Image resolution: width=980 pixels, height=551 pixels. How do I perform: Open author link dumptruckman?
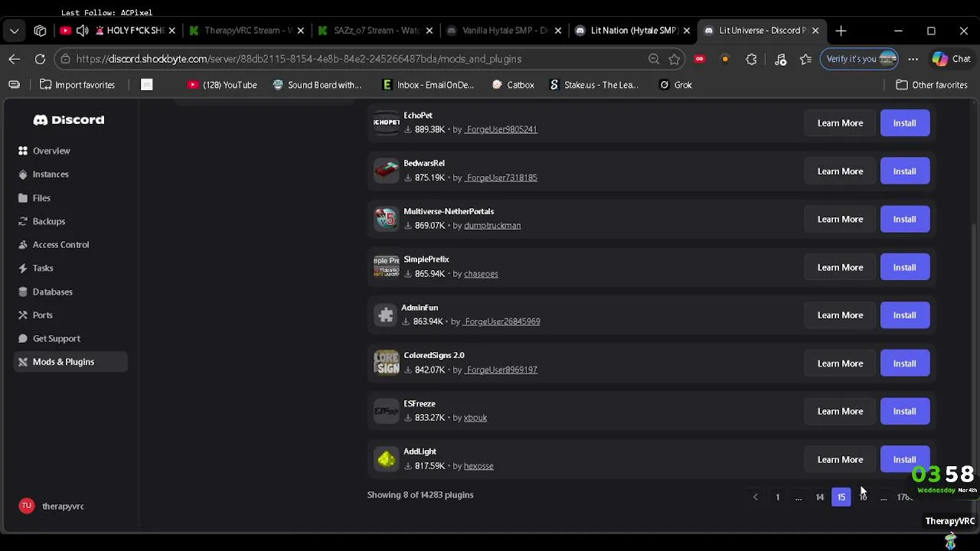tap(492, 226)
